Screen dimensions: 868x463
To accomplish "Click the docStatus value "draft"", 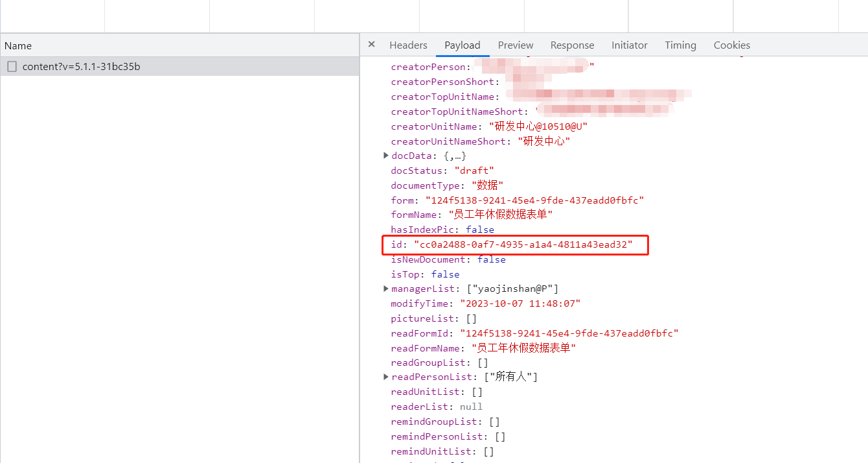I will tap(475, 171).
